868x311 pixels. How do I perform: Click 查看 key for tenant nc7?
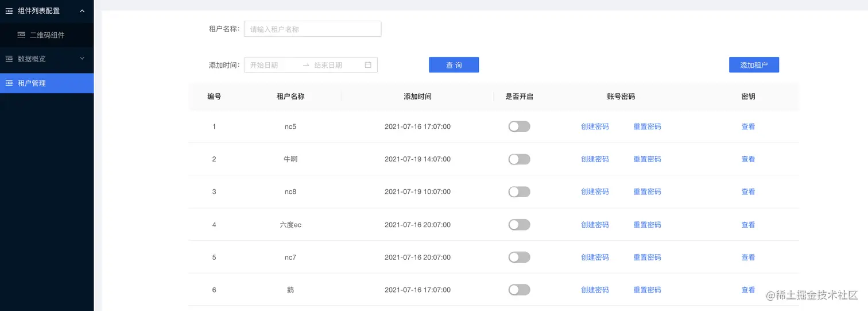(x=748, y=258)
